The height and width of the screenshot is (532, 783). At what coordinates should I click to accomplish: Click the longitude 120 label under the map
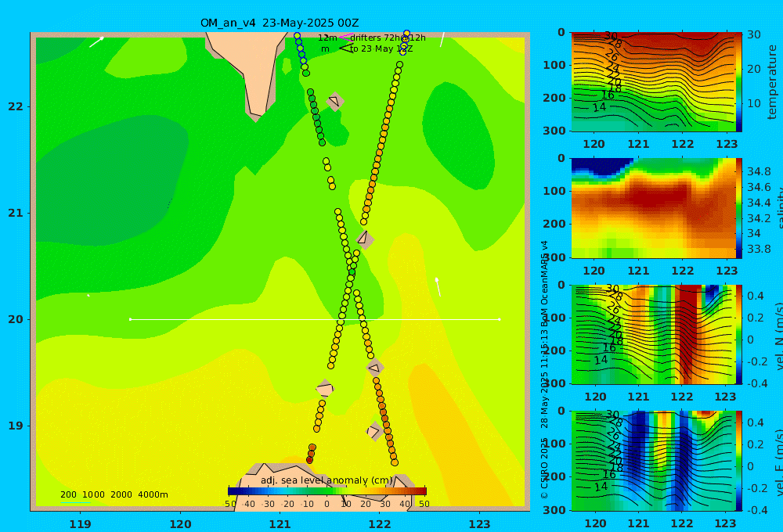[x=180, y=524]
